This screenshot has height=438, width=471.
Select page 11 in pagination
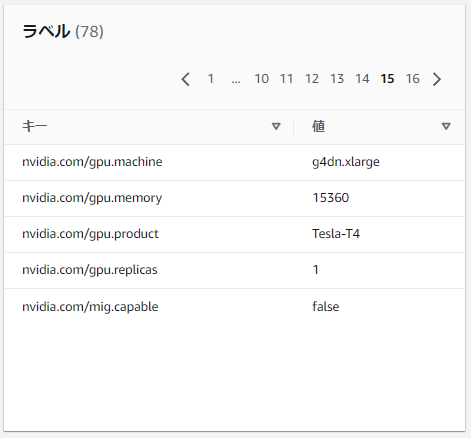click(286, 79)
